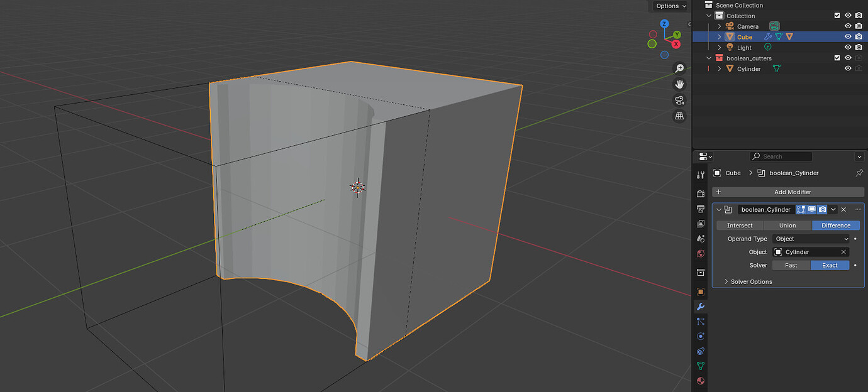Screen dimensions: 868x392
Task: Collapse the boolean_Cylinder modifier panel
Action: tap(719, 210)
